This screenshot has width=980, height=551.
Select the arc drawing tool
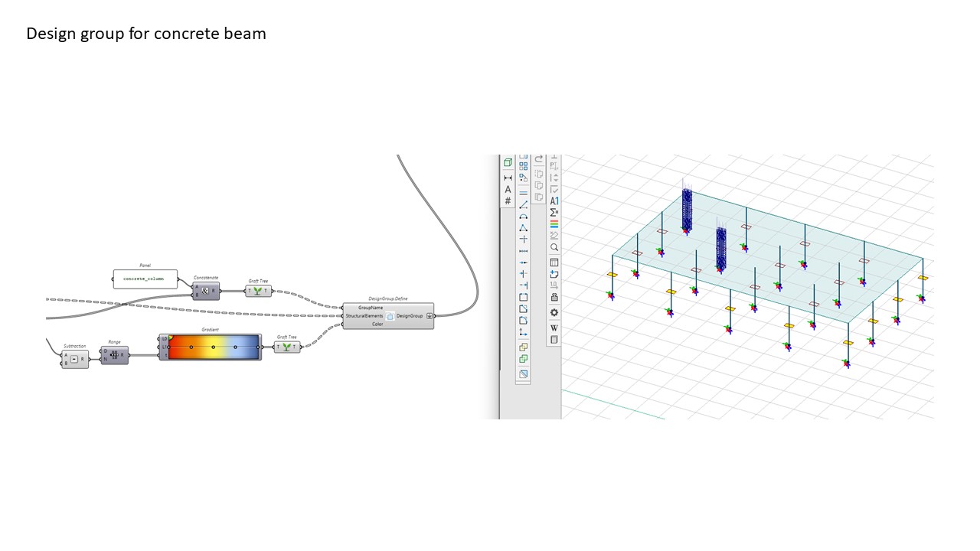click(x=524, y=217)
